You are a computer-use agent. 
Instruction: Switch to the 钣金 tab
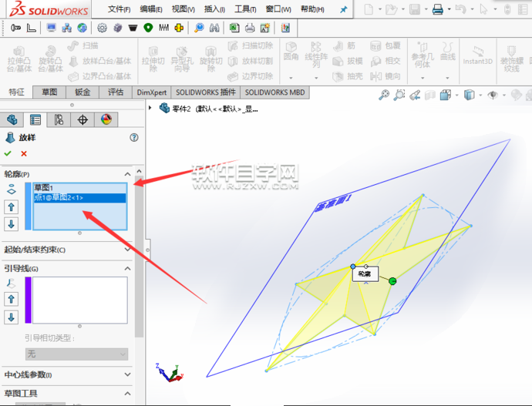click(x=82, y=92)
